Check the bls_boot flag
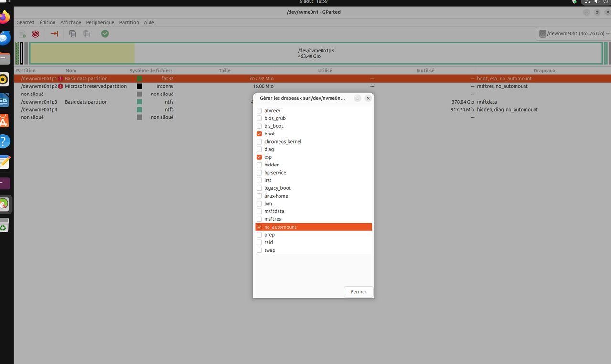Viewport: 611px width, 364px height. pyautogui.click(x=259, y=126)
